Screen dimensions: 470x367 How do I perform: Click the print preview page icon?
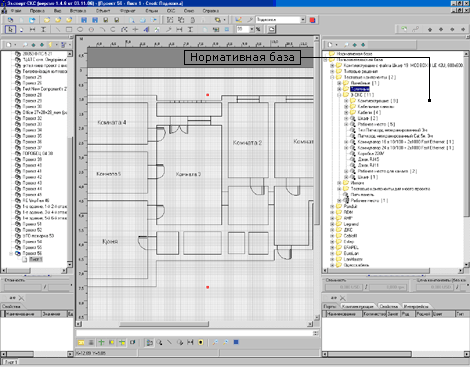(132, 20)
